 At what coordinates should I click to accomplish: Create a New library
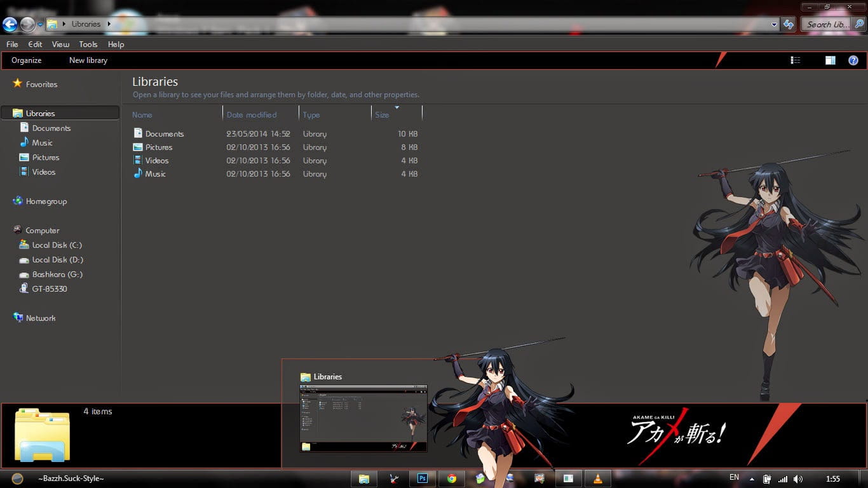click(x=88, y=60)
